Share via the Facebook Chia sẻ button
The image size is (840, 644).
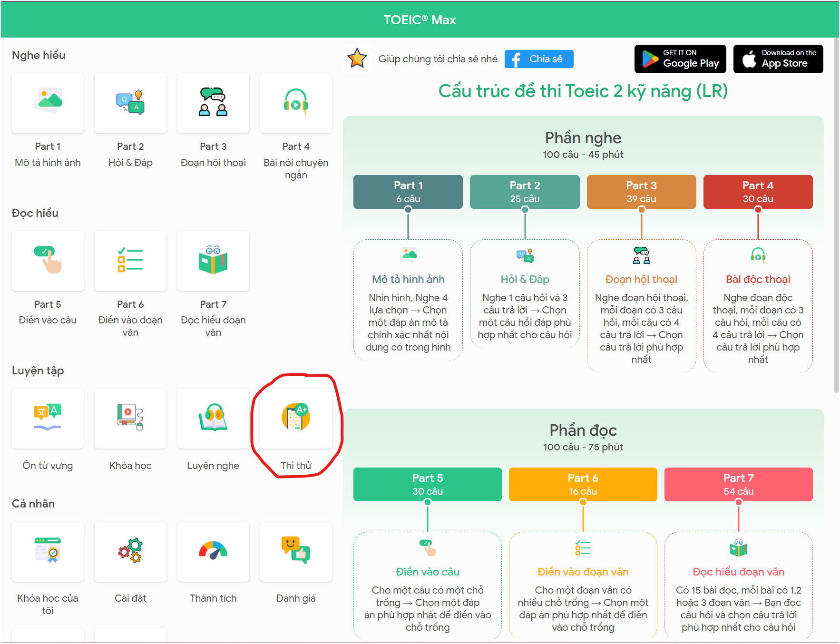[x=539, y=59]
